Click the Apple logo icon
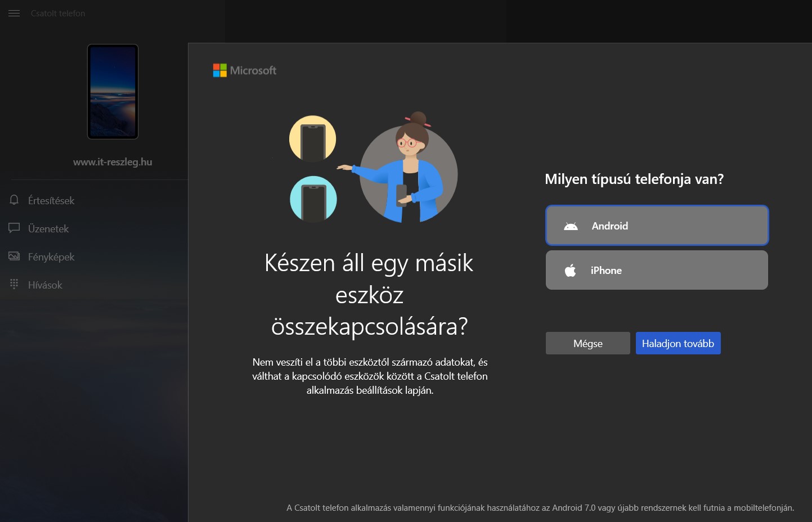 (x=570, y=271)
